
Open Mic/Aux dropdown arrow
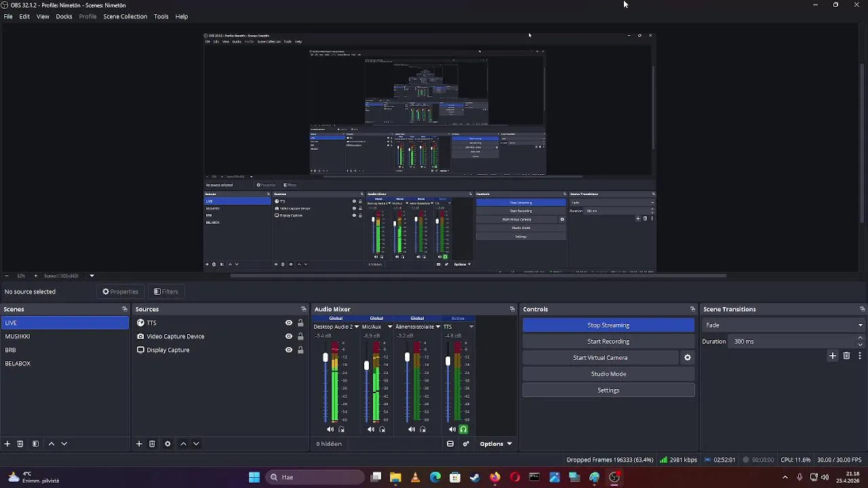tap(390, 327)
